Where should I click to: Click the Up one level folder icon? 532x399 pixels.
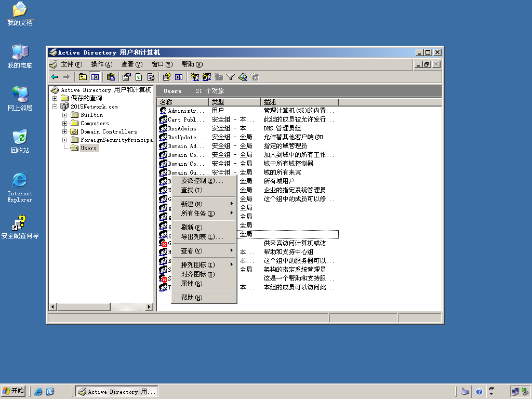83,77
